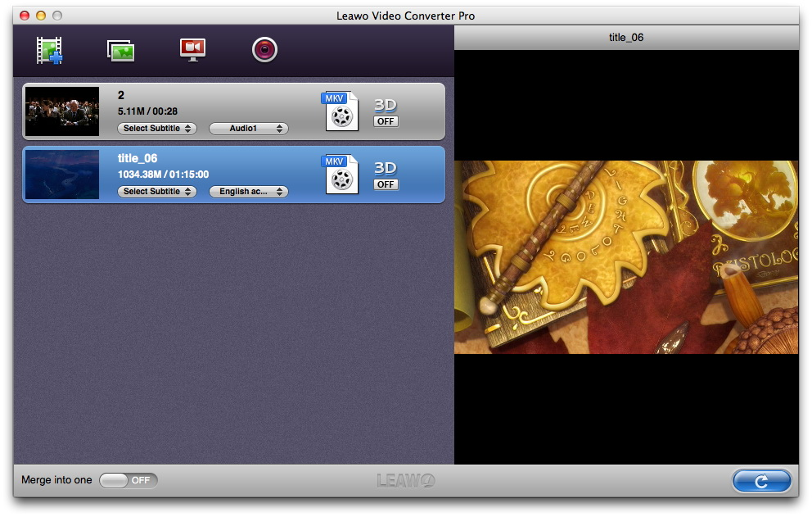Click the MKV file icon on video 2
Viewport: 812px width, 517px height.
coord(341,111)
